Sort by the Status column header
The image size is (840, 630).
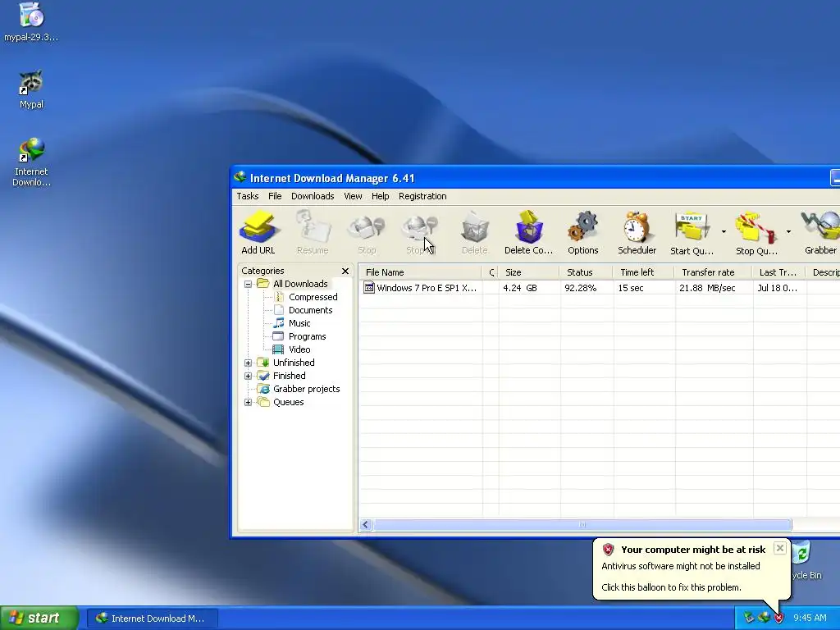click(586, 272)
